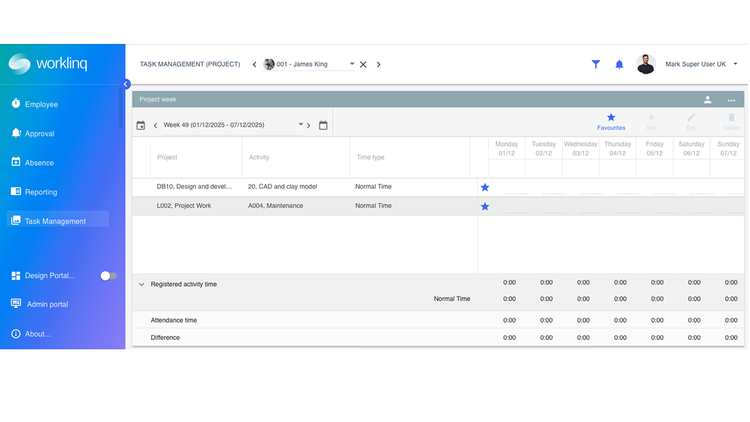Open the Reporting section

click(41, 192)
